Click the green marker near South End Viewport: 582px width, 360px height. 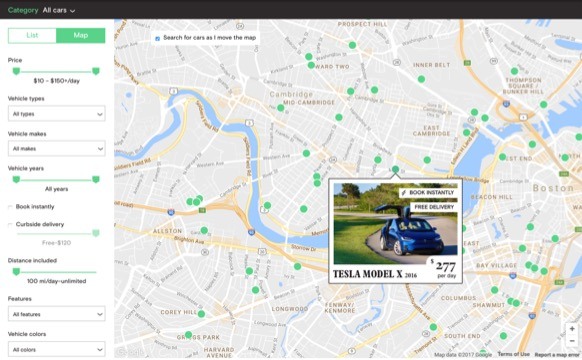433,327
